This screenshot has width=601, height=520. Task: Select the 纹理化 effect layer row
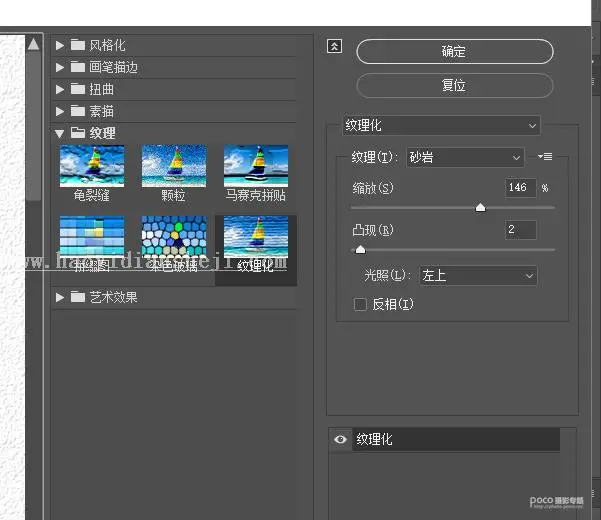(x=455, y=439)
